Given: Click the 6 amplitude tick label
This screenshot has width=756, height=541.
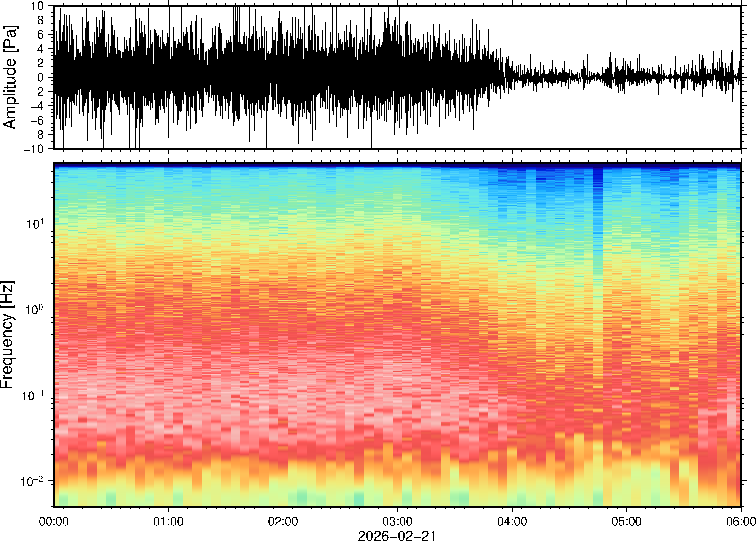Looking at the screenshot, I should (x=41, y=34).
